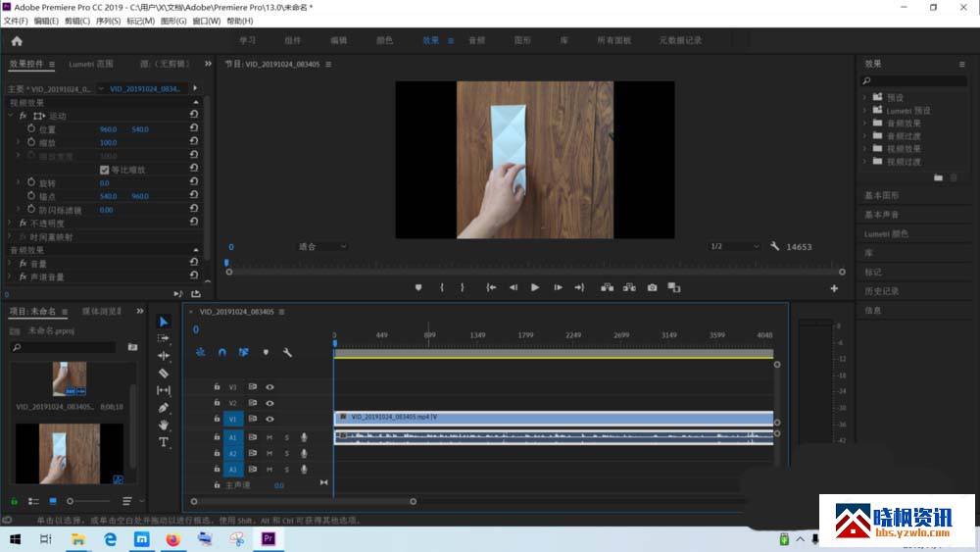The height and width of the screenshot is (552, 980).
Task: Open the Button Editor plus icon
Action: pyautogui.click(x=834, y=288)
